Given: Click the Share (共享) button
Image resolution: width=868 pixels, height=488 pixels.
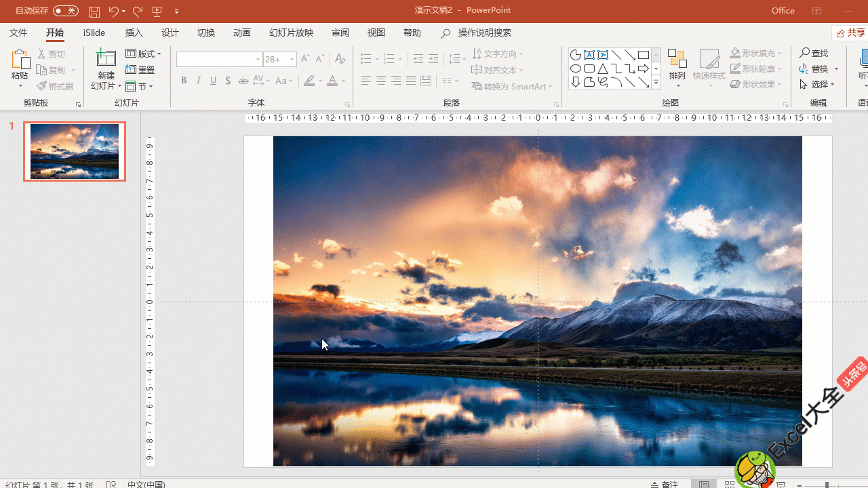Looking at the screenshot, I should pyautogui.click(x=851, y=33).
